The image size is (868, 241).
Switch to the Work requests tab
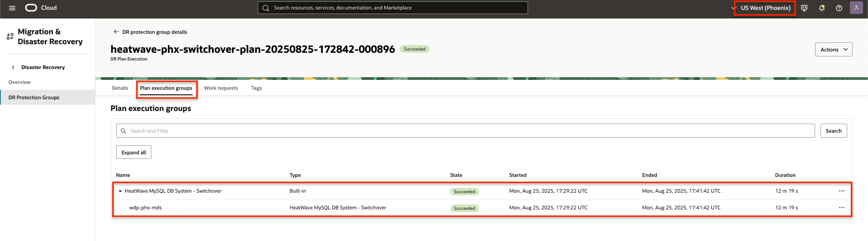click(221, 88)
